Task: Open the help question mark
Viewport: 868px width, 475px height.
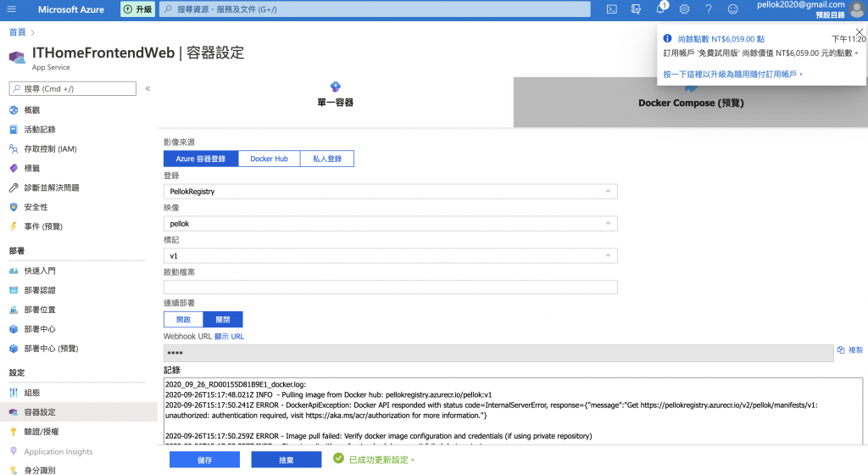Action: 709,9
